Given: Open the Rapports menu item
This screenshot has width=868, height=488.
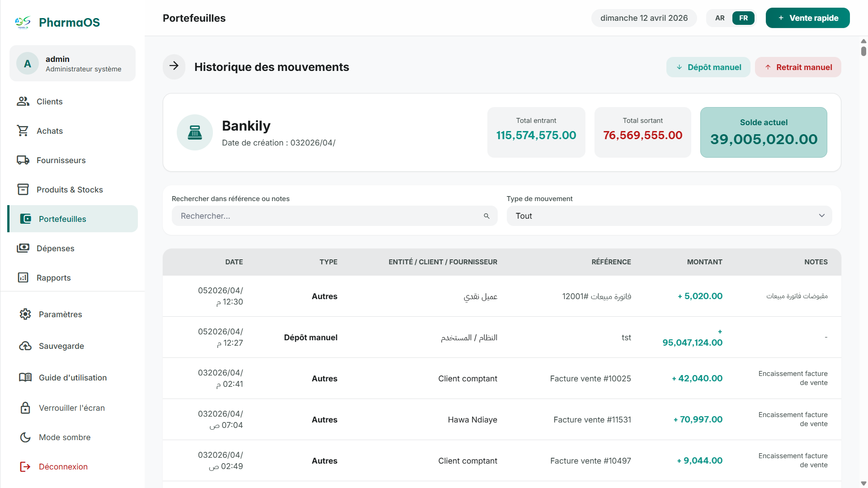Looking at the screenshot, I should pyautogui.click(x=53, y=277).
